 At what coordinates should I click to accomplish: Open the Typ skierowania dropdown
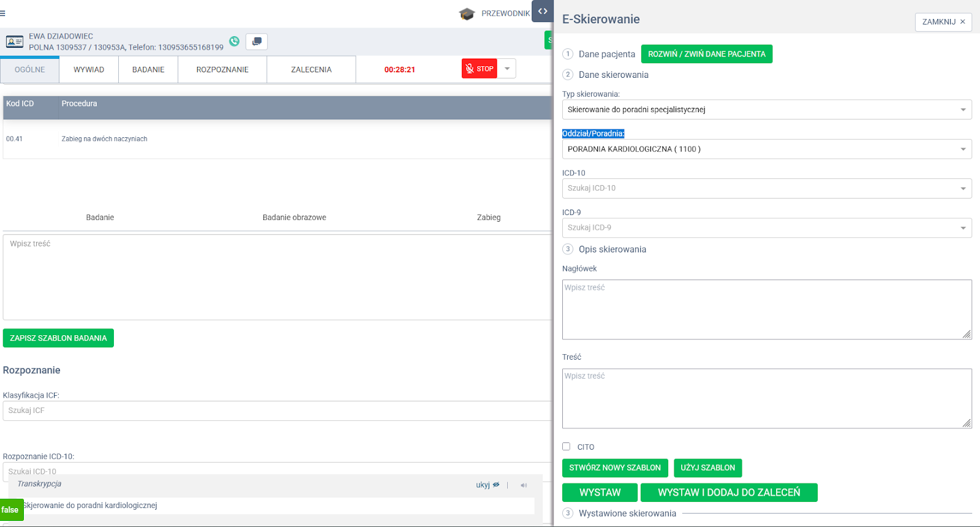coord(766,110)
